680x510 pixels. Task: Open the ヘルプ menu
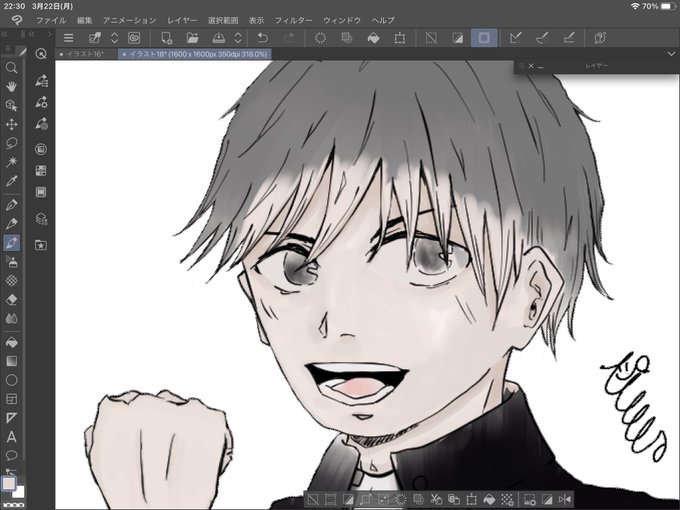tap(383, 20)
